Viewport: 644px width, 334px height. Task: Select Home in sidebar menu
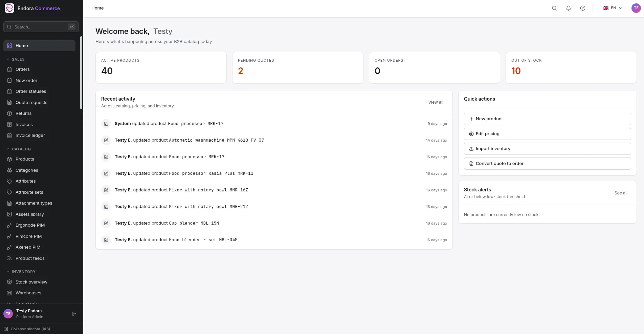pyautogui.click(x=39, y=46)
